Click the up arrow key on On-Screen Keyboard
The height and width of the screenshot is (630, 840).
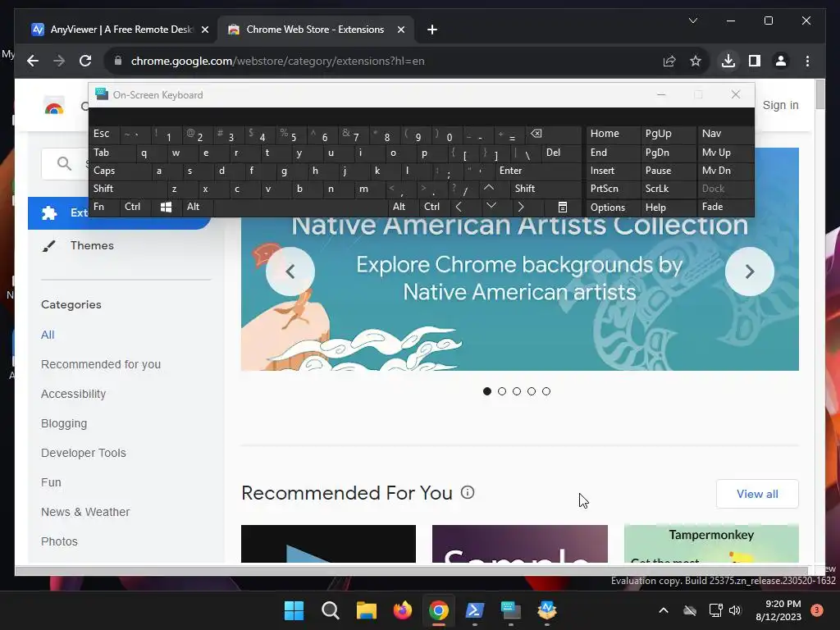489,188
